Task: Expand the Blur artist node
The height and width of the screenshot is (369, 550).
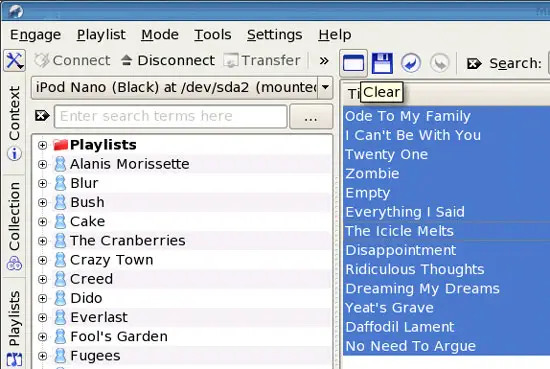Action: click(42, 183)
